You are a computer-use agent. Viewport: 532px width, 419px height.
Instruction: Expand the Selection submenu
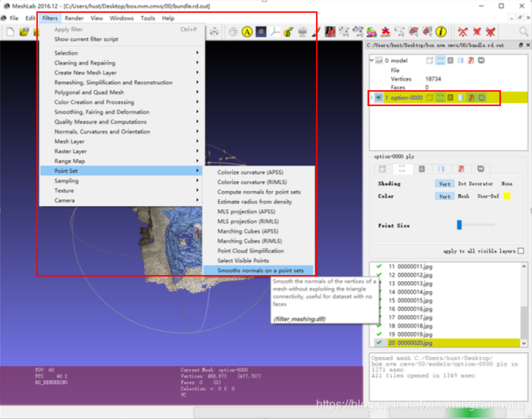coord(122,52)
